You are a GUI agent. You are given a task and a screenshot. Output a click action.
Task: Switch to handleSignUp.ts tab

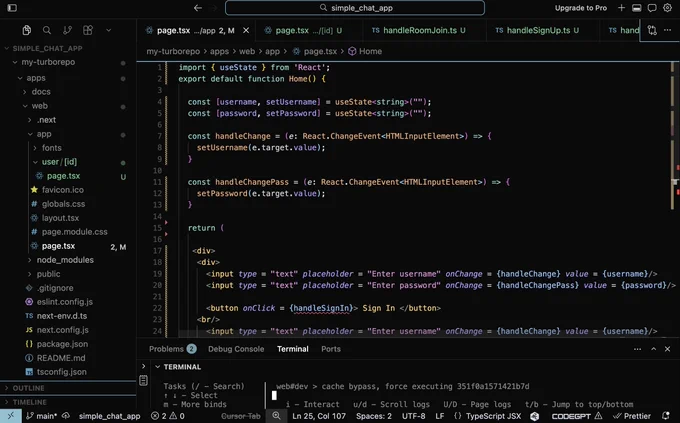click(x=537, y=30)
